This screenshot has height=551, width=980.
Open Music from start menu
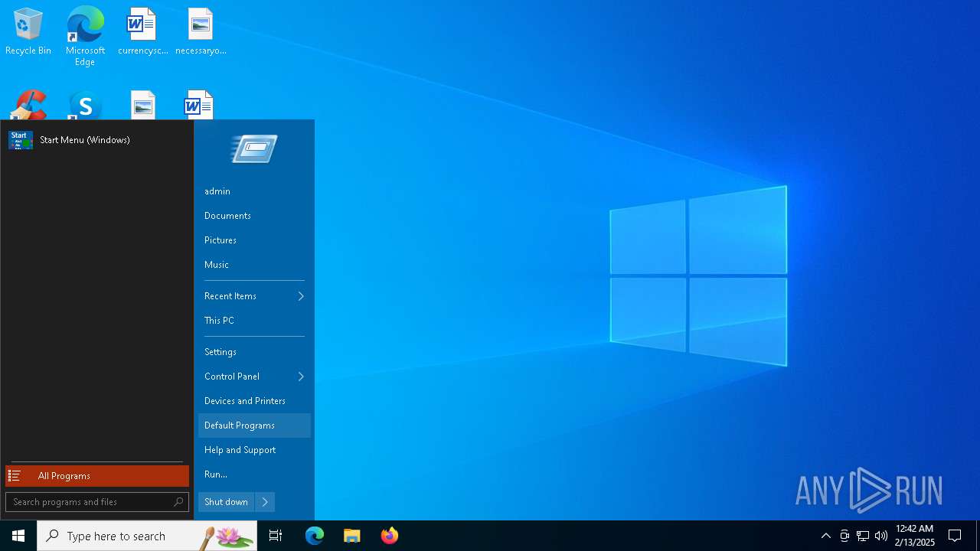click(x=254, y=265)
